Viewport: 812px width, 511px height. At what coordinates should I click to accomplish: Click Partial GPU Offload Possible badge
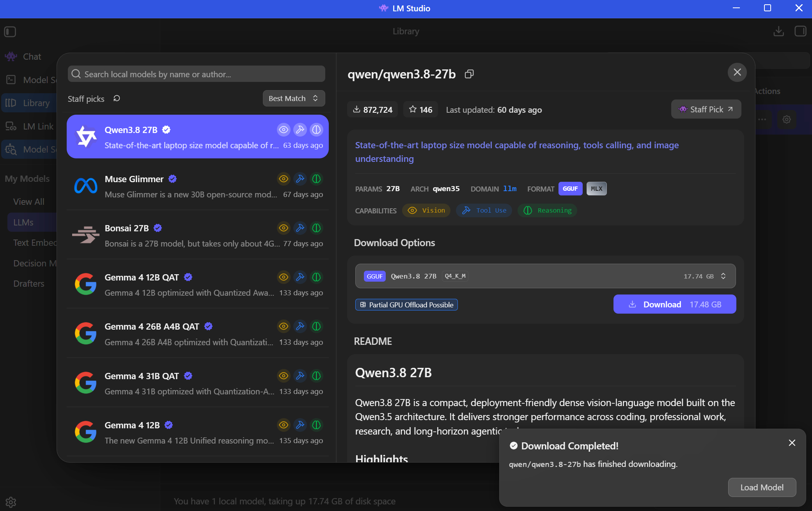406,305
